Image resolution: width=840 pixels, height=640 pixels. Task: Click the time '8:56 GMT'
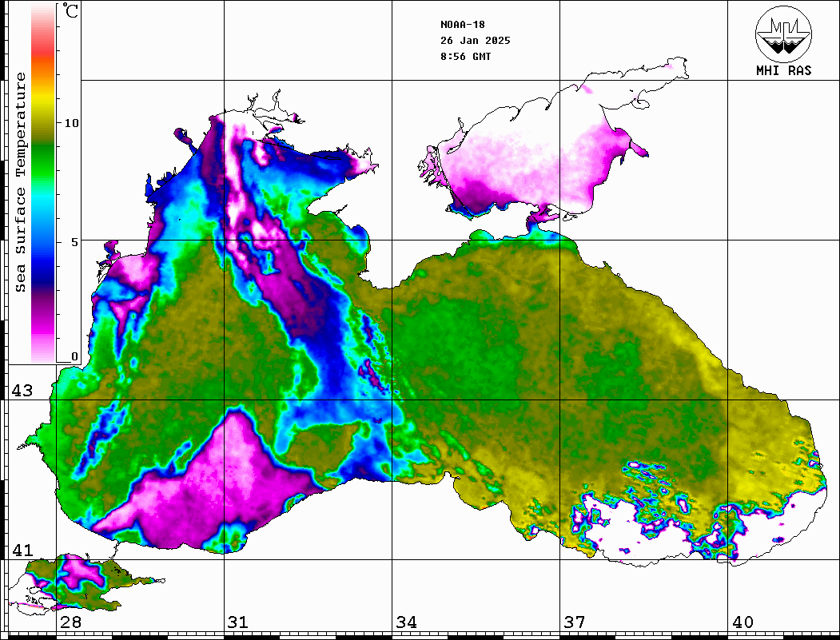[x=465, y=57]
